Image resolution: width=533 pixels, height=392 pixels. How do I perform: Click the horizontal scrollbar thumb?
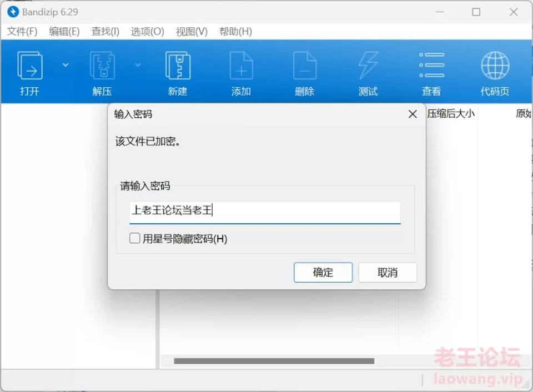pyautogui.click(x=274, y=361)
